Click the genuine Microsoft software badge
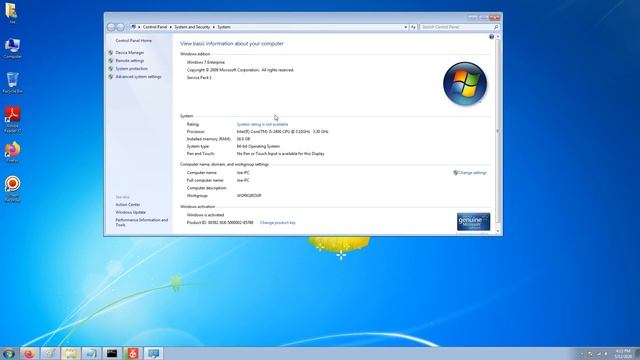Viewport: 640px width, 360px height. 473,222
